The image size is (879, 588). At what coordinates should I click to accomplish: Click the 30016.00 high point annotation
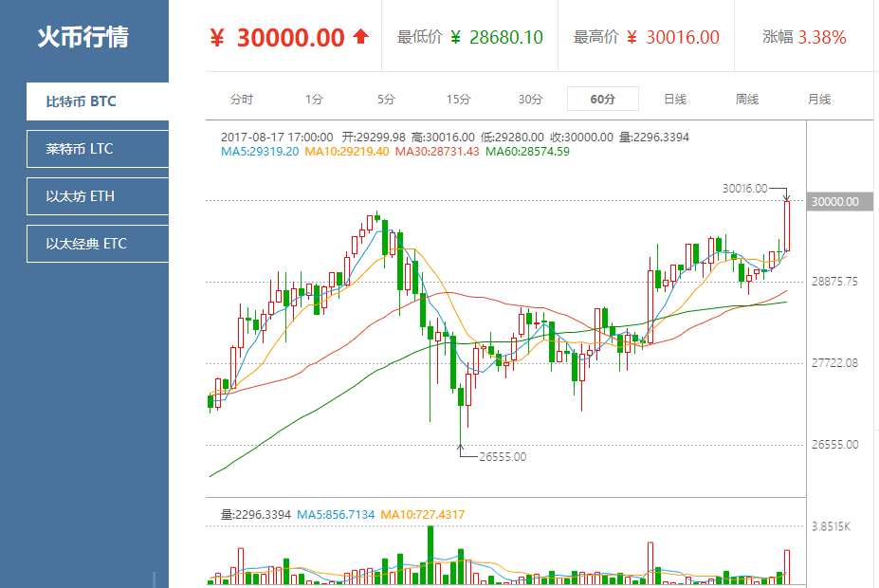744,189
